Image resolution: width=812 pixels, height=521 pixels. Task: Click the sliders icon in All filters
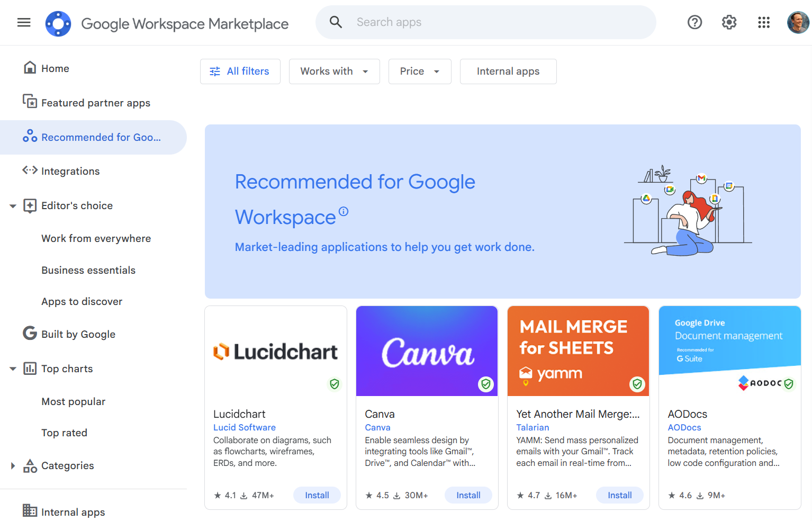(215, 71)
